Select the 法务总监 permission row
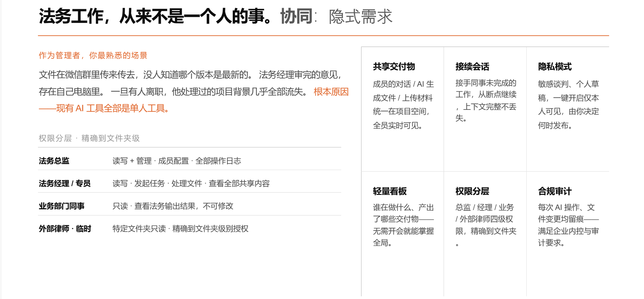 (190, 161)
